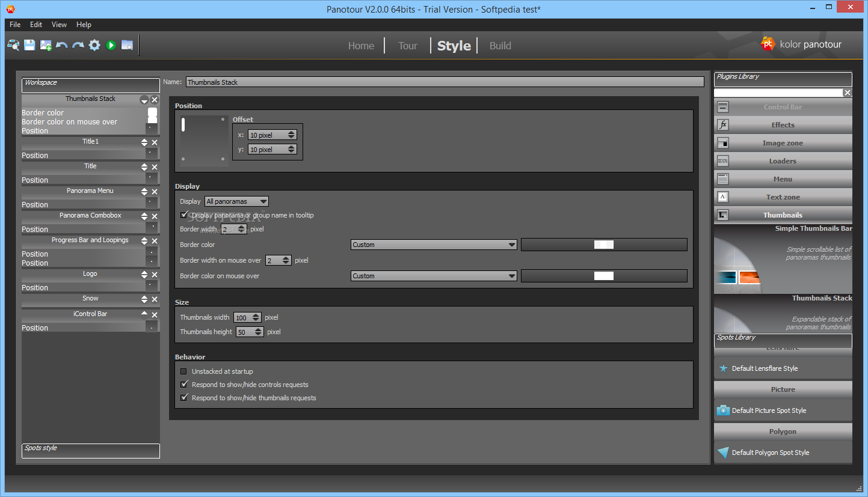The image size is (868, 497).
Task: Open the Border color Custom dropdown
Action: tap(434, 245)
